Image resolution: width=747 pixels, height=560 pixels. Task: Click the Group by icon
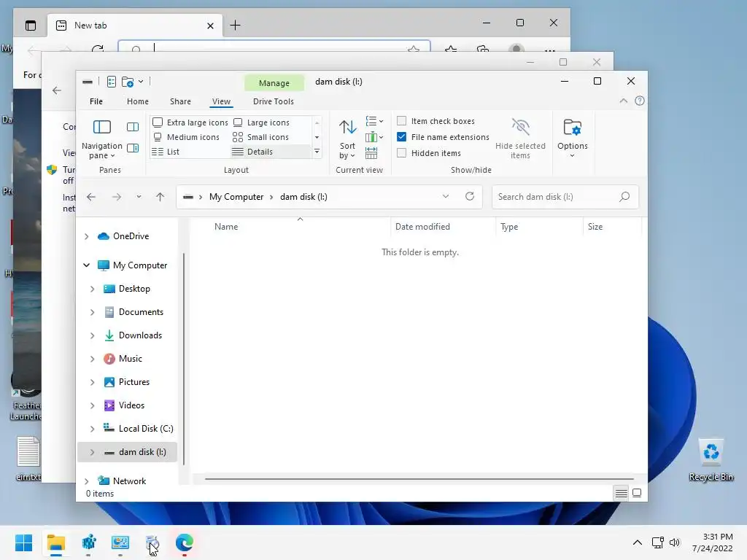point(374,121)
